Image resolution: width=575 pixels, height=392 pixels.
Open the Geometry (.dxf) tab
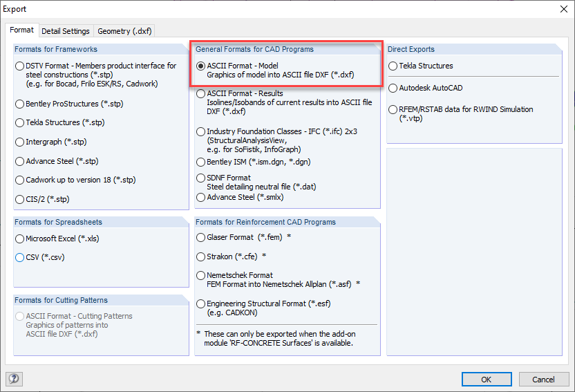click(x=124, y=31)
